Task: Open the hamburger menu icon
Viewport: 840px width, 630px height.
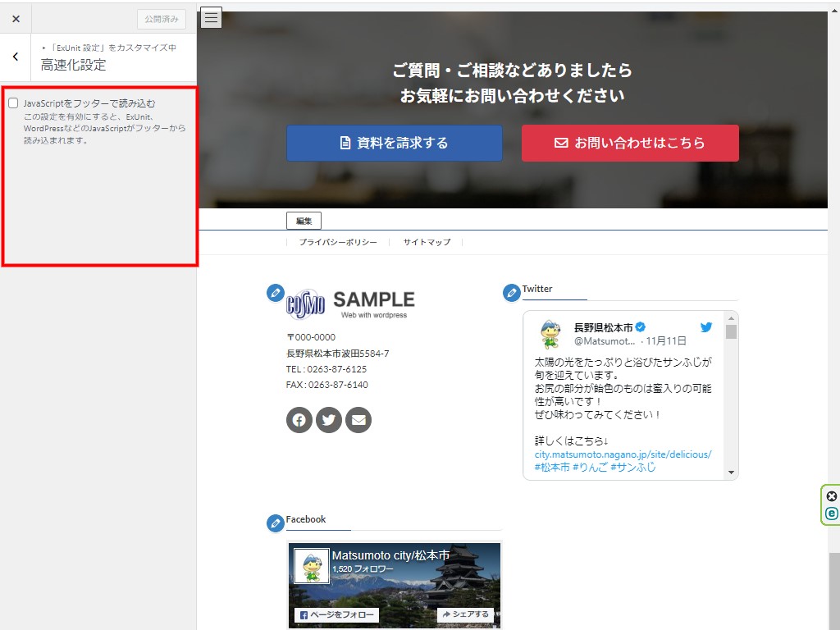Action: point(212,17)
